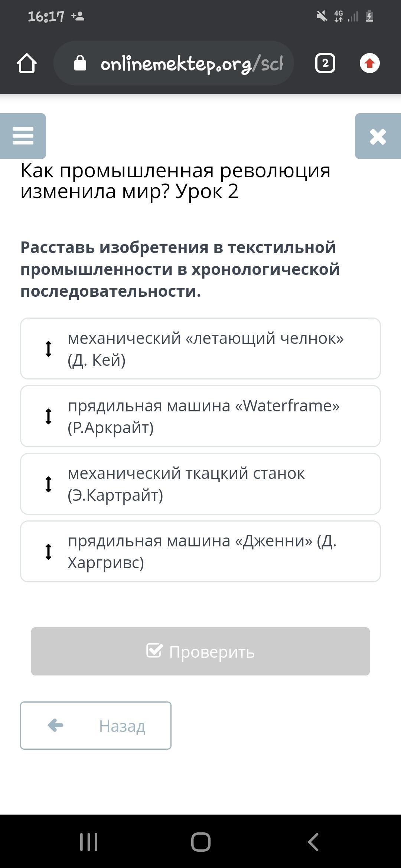Tap the Android home navigation button

[x=200, y=842]
